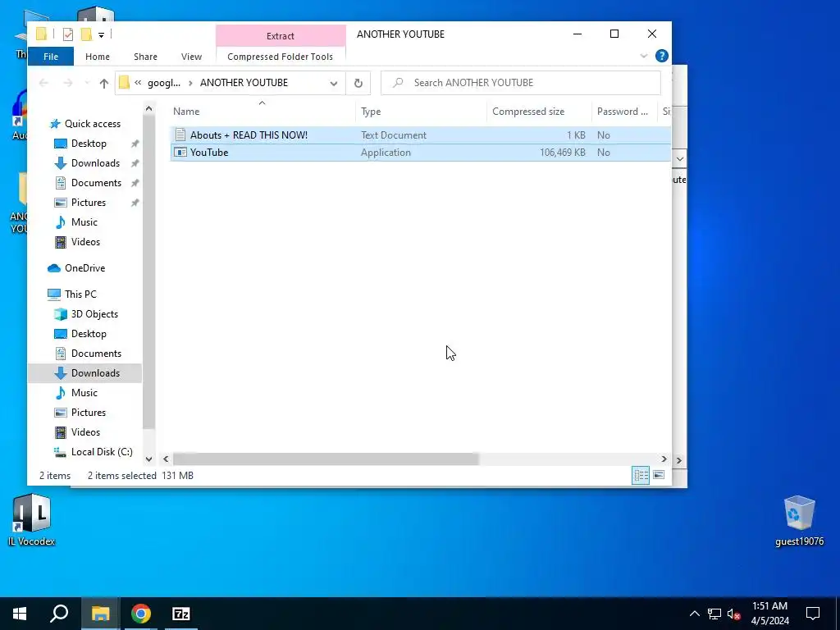
Task: Click the 106,469 KB size cell
Action: coord(563,152)
